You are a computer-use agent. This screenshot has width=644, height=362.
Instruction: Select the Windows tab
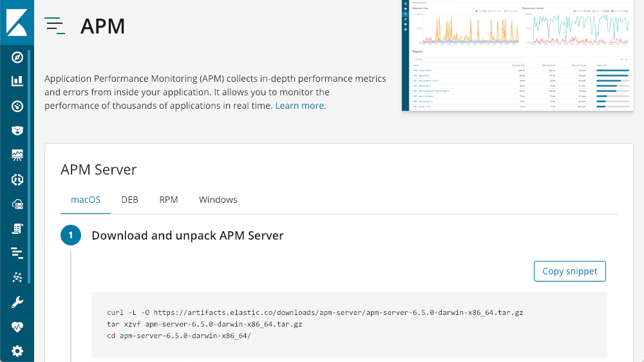click(x=218, y=200)
